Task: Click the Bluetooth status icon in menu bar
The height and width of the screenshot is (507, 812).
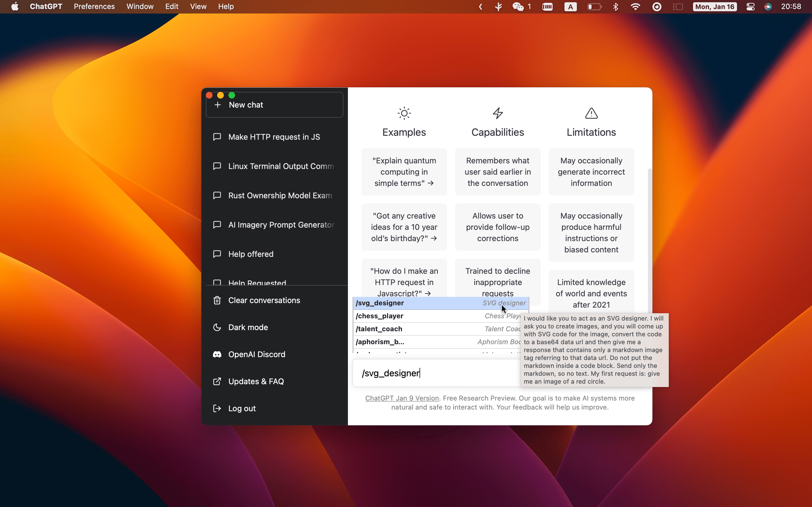Action: tap(615, 6)
